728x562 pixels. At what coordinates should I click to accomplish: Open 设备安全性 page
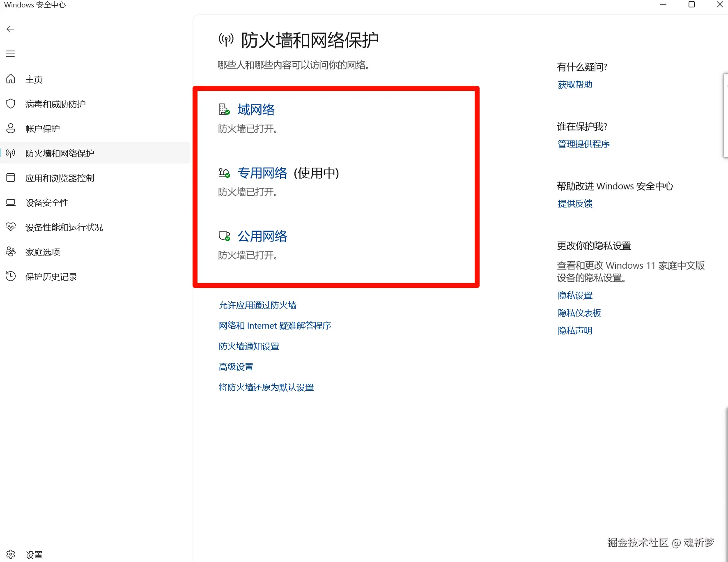[47, 203]
